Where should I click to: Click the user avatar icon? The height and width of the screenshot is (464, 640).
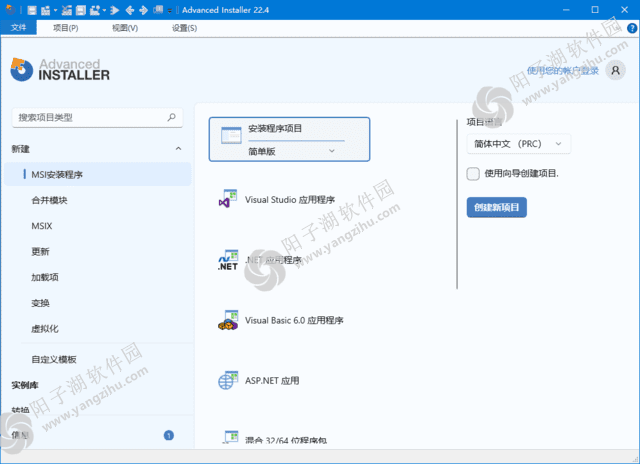tap(616, 71)
